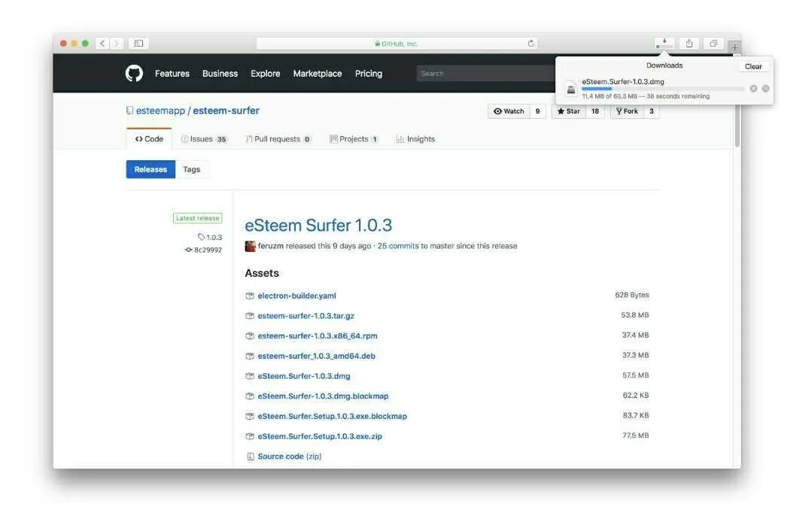The height and width of the screenshot is (510, 812).
Task: Open the watchers count 9
Action: 537,111
